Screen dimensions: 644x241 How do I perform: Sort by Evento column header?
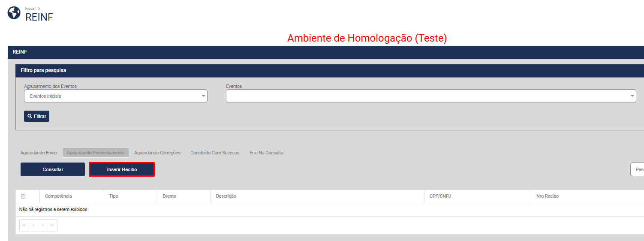(169, 196)
